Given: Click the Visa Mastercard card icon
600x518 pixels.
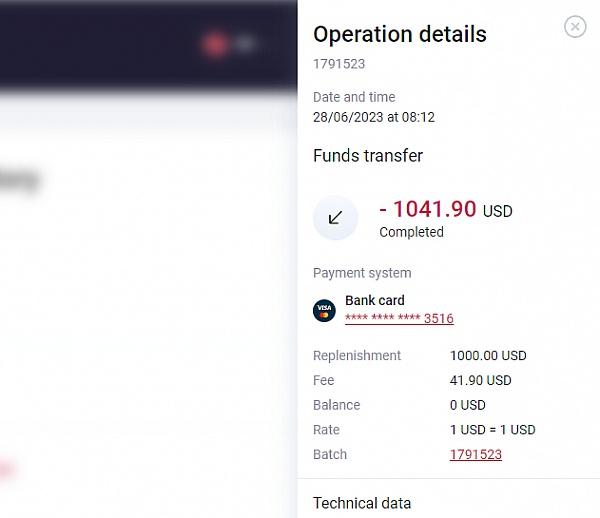Looking at the screenshot, I should [324, 310].
